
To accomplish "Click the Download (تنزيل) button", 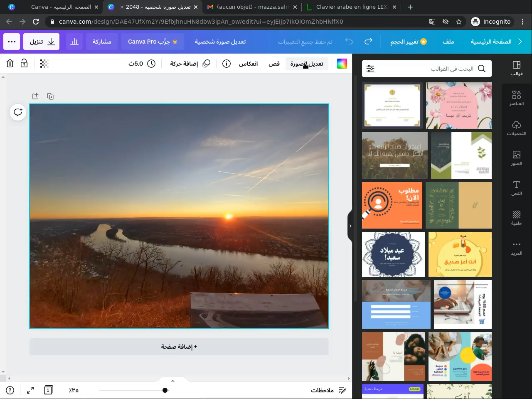I will click(x=41, y=42).
